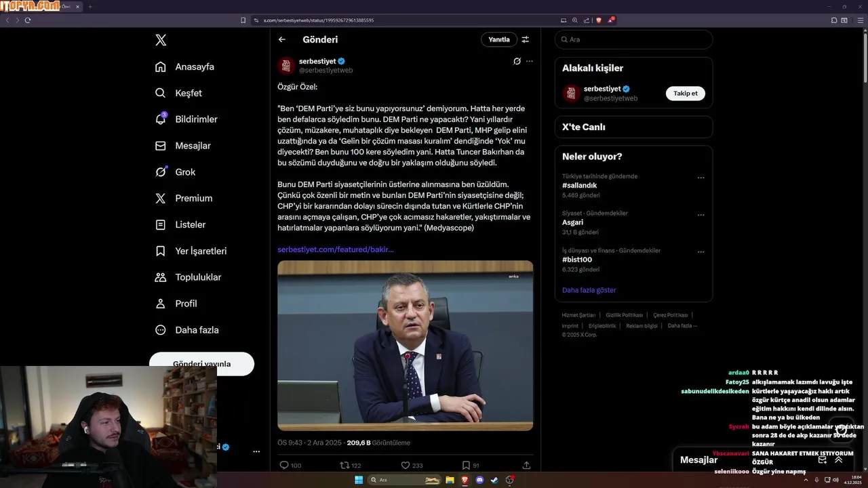The image size is (868, 488).
Task: Compose new message in Mesajlar drawer
Action: point(823,460)
